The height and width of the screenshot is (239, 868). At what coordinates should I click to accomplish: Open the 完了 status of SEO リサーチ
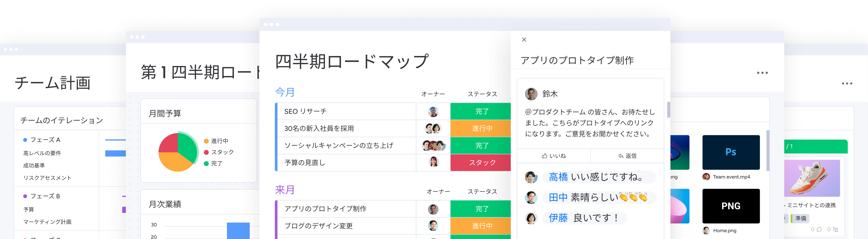(481, 111)
